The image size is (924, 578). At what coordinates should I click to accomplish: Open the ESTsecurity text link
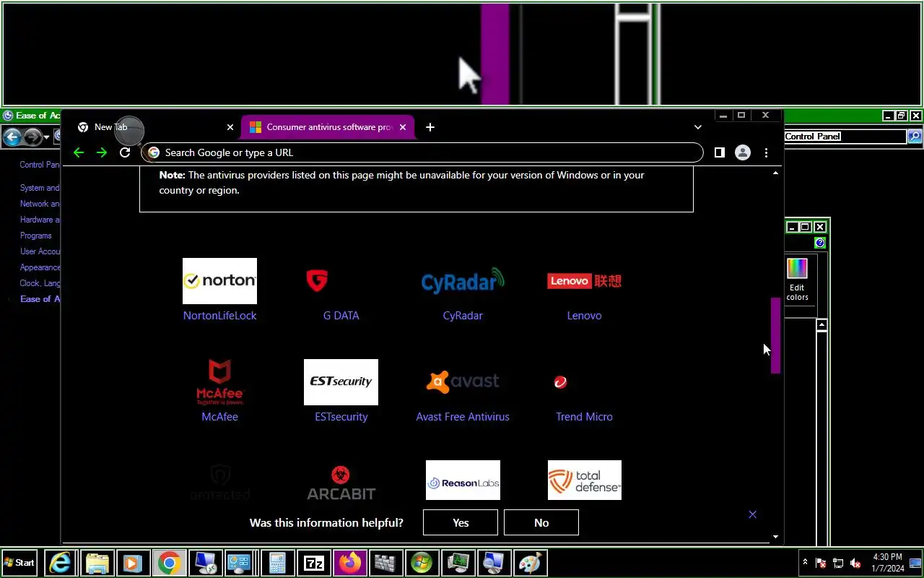point(341,417)
